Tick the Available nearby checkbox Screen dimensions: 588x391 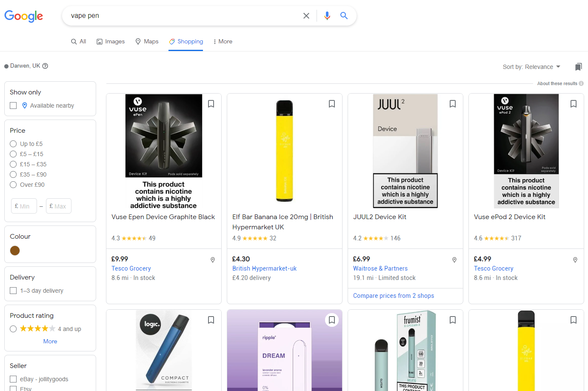[x=13, y=106]
